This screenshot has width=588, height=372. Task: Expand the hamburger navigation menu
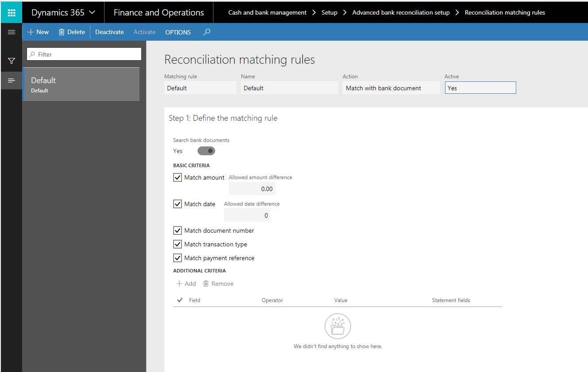point(12,32)
